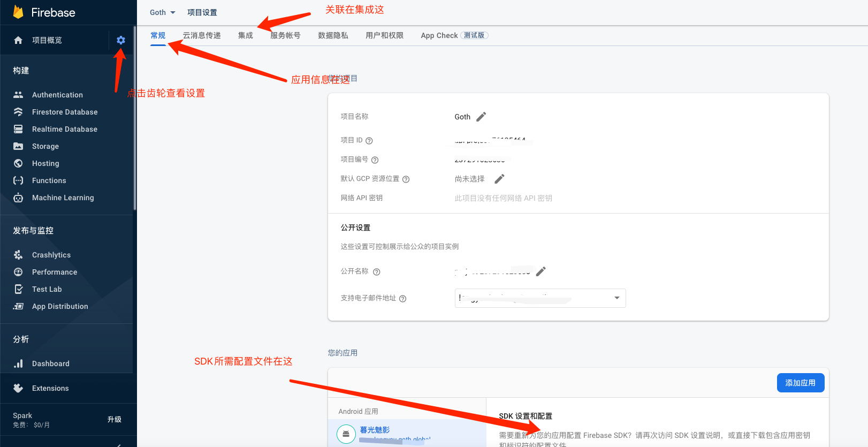Edit project name Goth pencil icon
The image size is (868, 447).
[x=481, y=117]
